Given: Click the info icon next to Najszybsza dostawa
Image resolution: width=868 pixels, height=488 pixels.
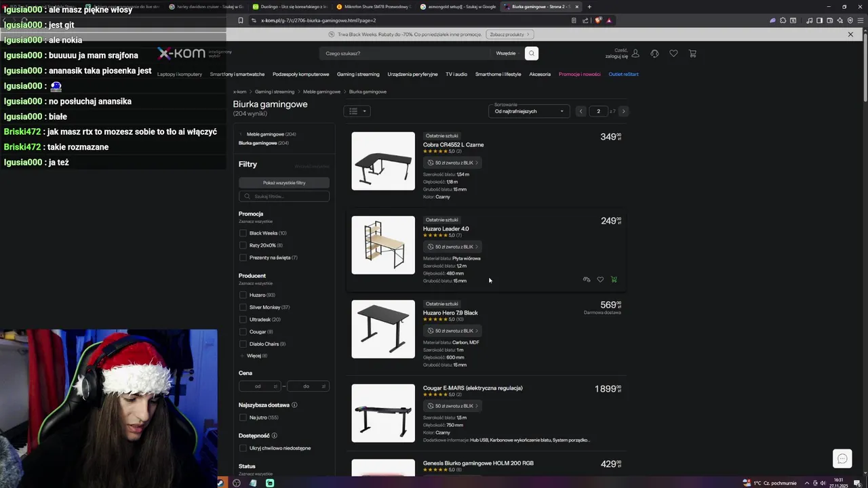Looking at the screenshot, I should [x=294, y=405].
